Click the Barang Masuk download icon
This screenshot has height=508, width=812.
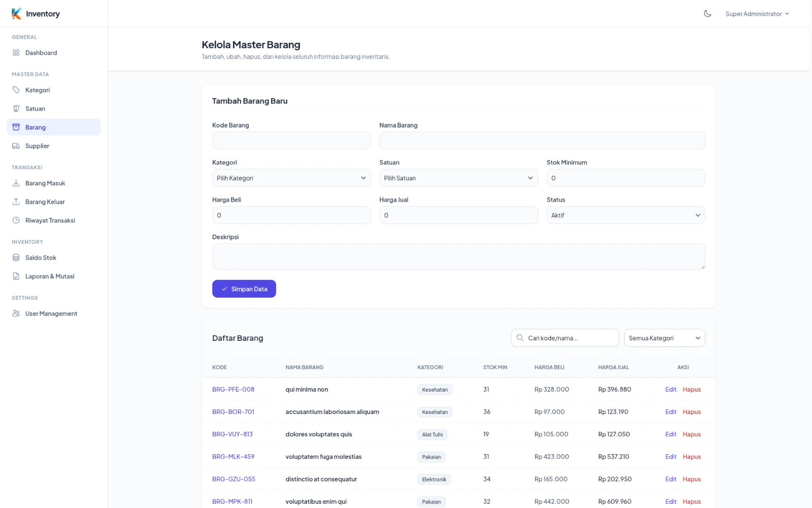(x=16, y=183)
